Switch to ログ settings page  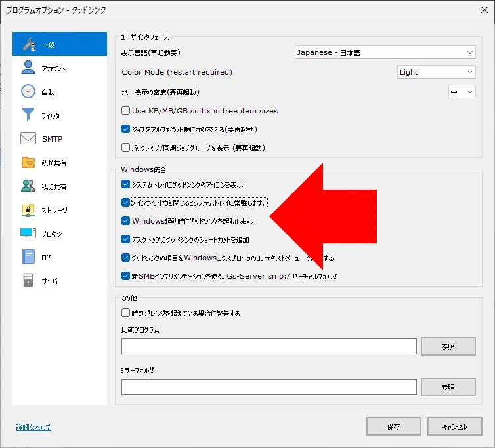tap(60, 257)
